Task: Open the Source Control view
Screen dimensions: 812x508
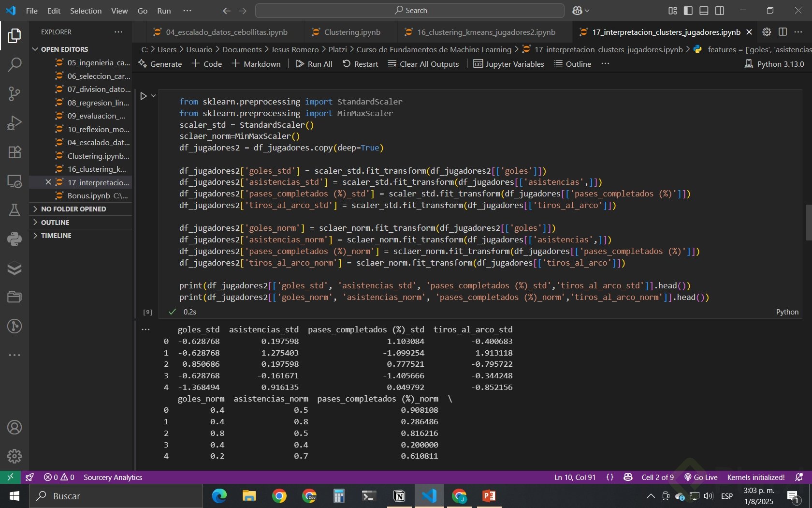Action: pyautogui.click(x=14, y=93)
